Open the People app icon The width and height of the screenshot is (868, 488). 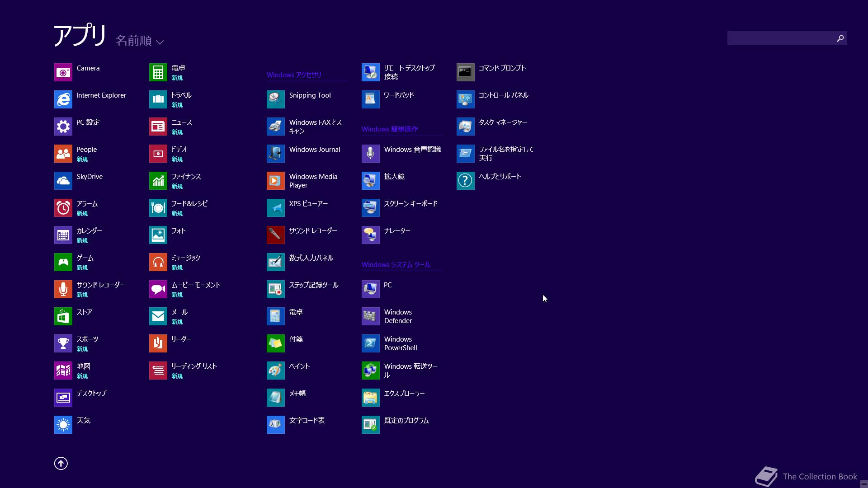63,154
